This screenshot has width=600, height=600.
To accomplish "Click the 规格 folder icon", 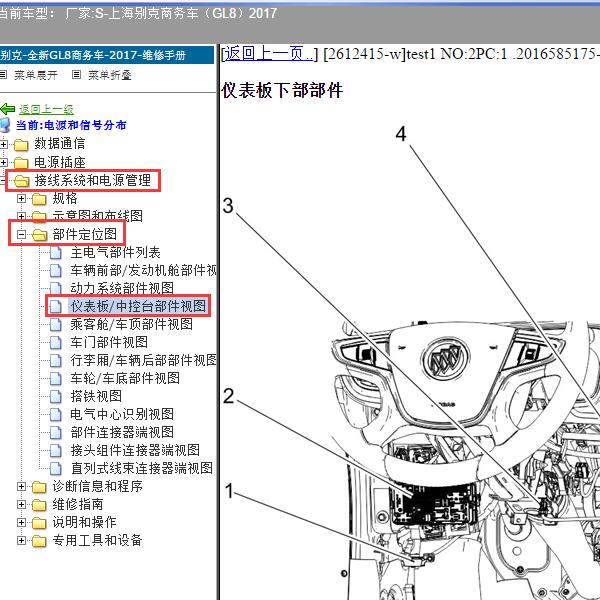I will click(39, 199).
